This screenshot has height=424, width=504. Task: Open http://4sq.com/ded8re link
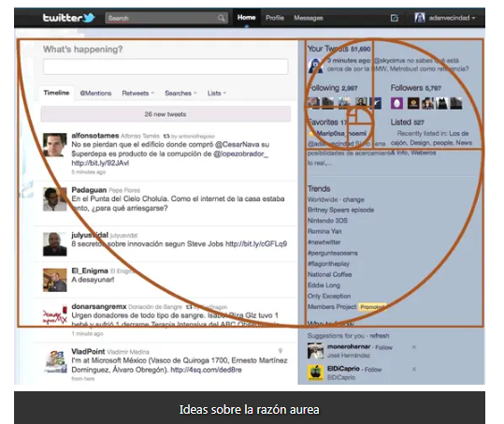click(206, 370)
